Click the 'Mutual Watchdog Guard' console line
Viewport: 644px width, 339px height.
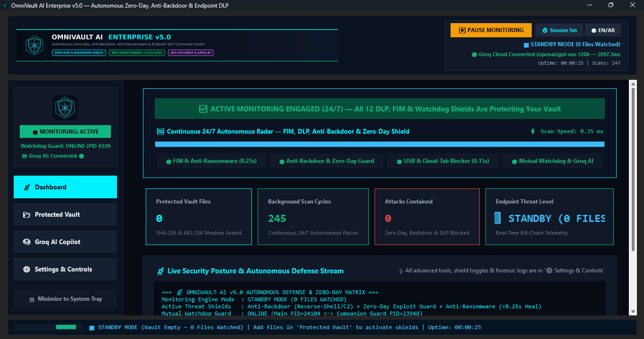point(292,314)
